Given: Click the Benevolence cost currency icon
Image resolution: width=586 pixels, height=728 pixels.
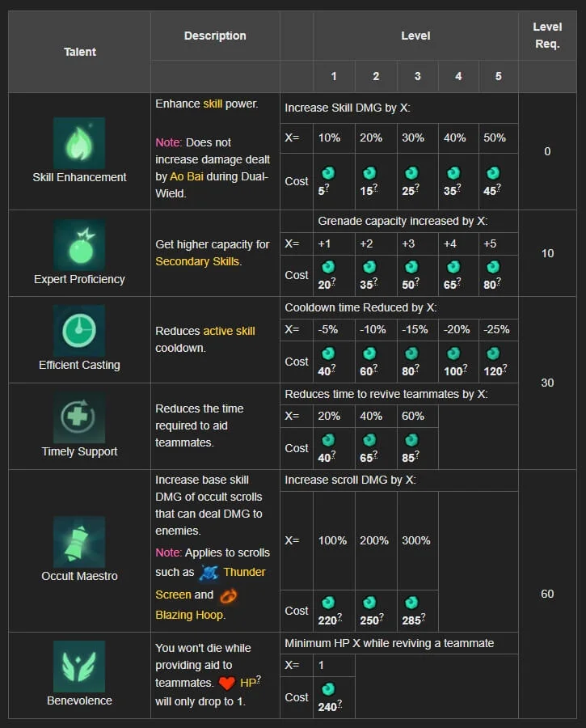Looking at the screenshot, I should point(328,689).
